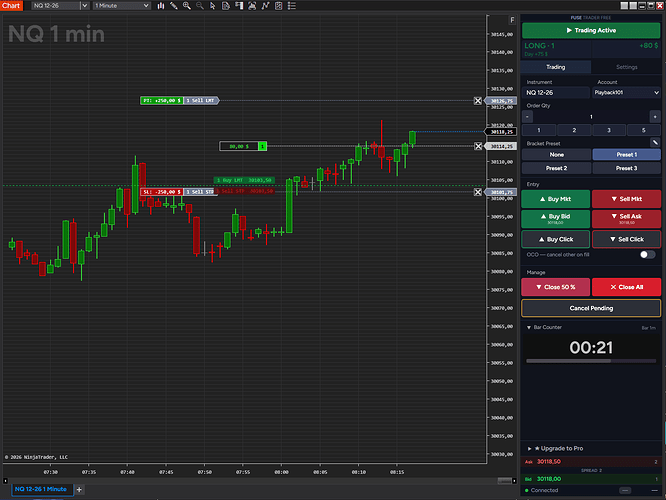Click the bar counter progress bar

click(x=591, y=361)
